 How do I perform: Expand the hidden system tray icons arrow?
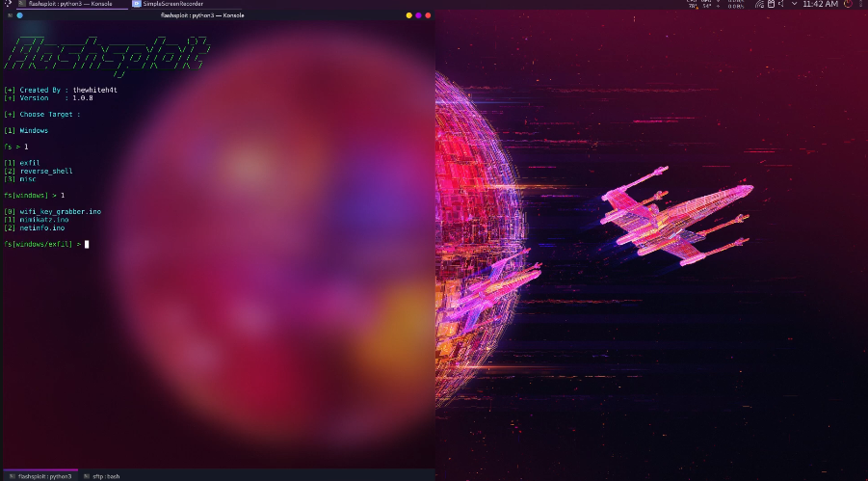[795, 4]
